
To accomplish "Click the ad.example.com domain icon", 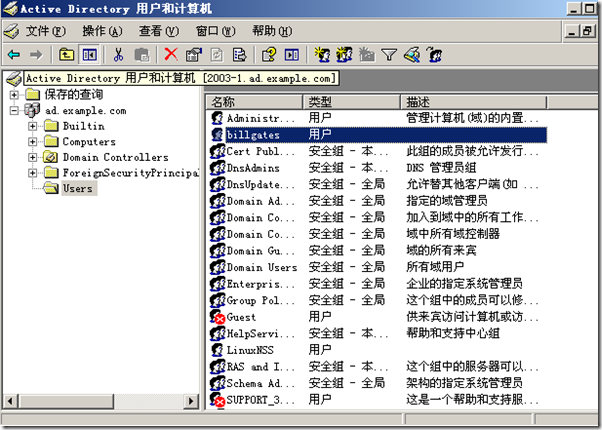I will pos(32,111).
